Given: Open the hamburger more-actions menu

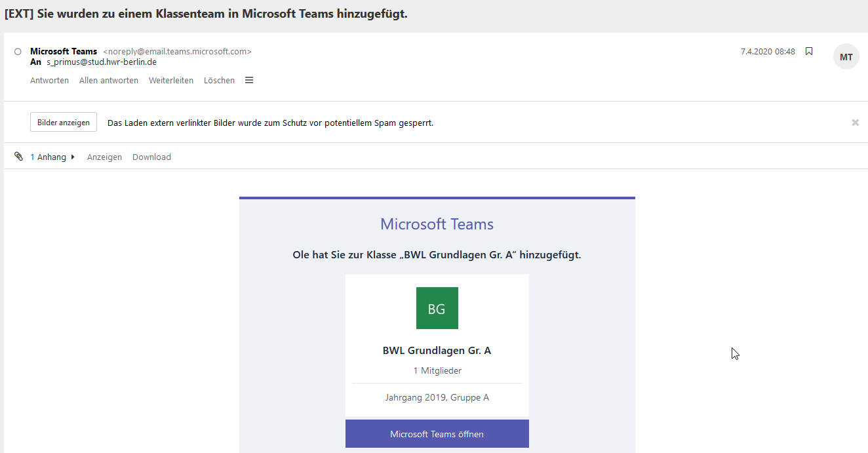Looking at the screenshot, I should 249,81.
